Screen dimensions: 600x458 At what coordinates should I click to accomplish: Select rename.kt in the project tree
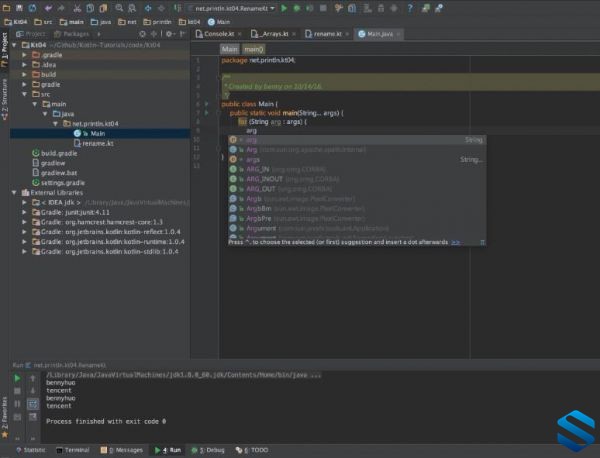click(x=100, y=143)
